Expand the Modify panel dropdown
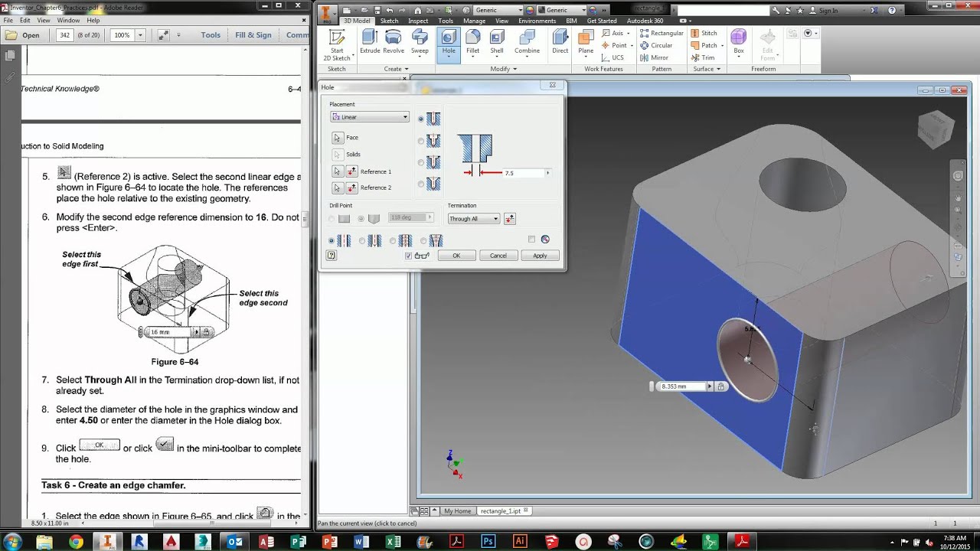The width and height of the screenshot is (980, 551). click(503, 69)
